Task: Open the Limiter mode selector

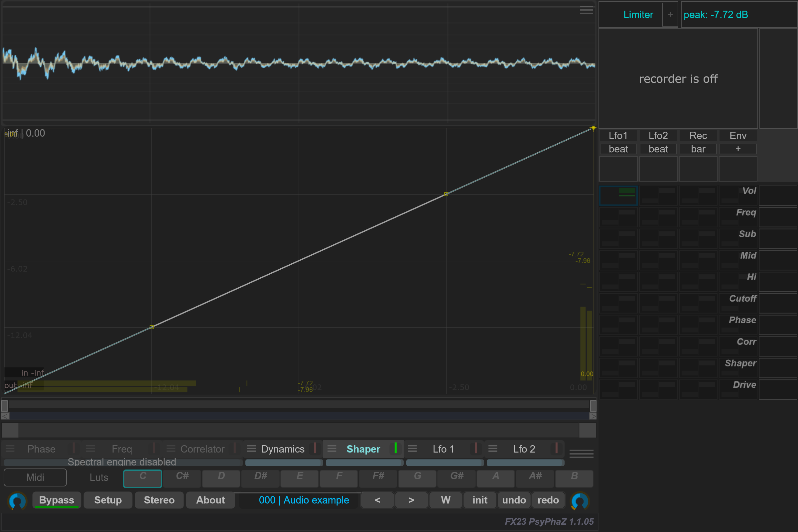Action: coord(638,15)
